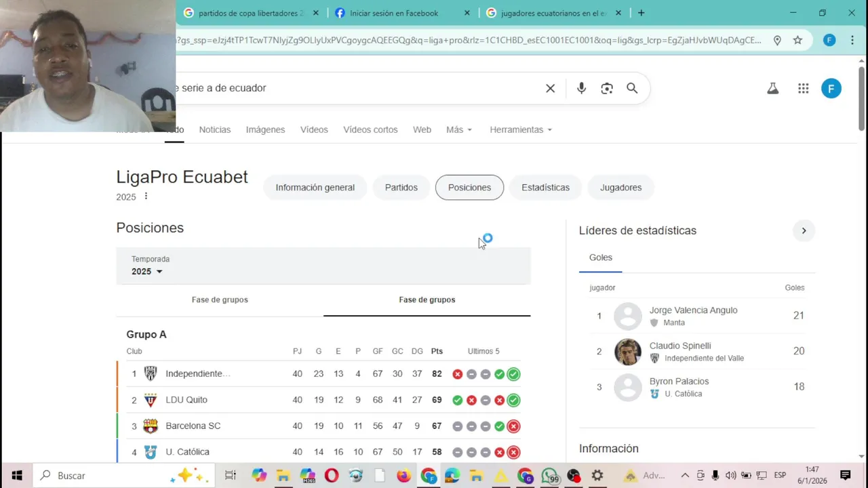Viewport: 868px width, 488px height.
Task: Open Jorge Valencia Angulo's player entry
Action: point(697,316)
